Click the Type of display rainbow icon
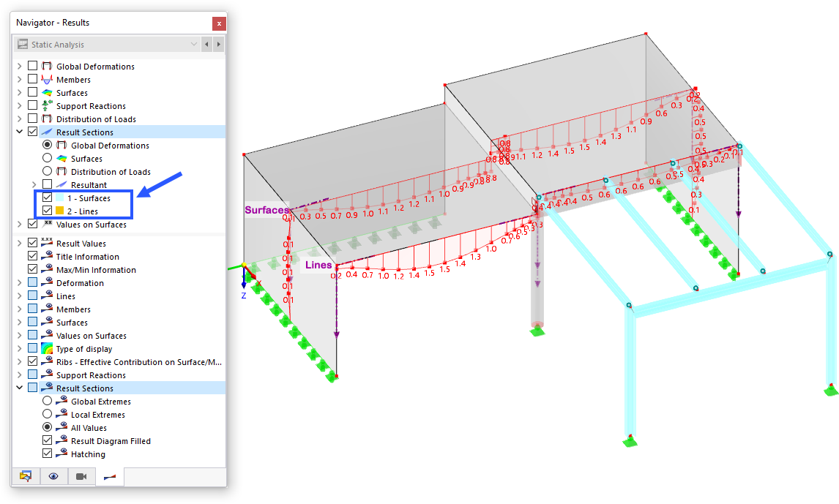Viewport: 839px width, 504px height. pos(47,349)
